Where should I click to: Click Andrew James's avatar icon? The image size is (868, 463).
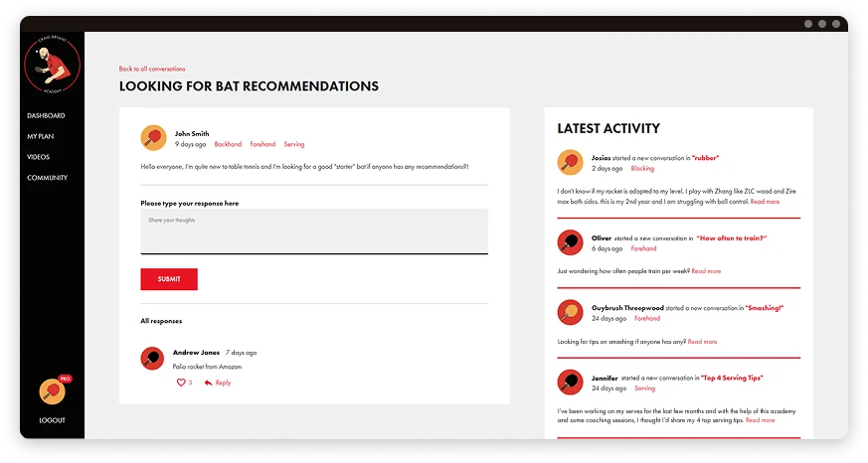tap(152, 358)
